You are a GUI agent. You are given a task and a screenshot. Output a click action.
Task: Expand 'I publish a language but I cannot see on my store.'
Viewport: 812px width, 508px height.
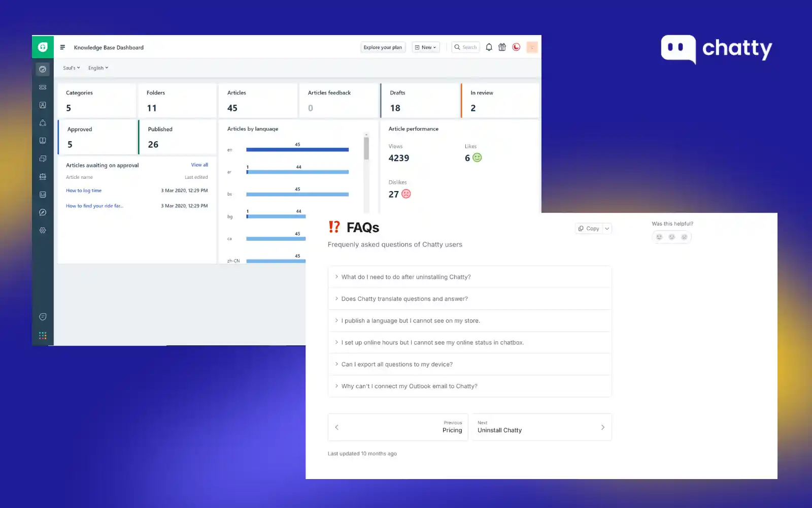[469, 321]
